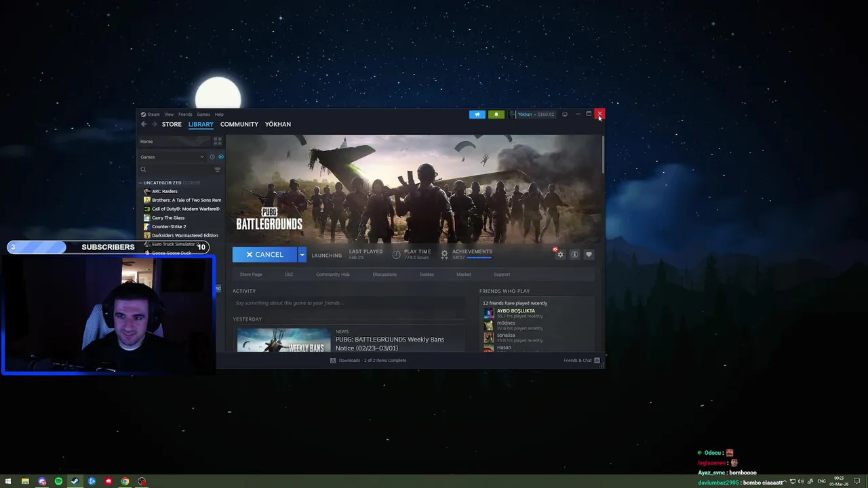This screenshot has width=868, height=488.
Task: Click ARC Raiders game icon
Action: point(147,191)
